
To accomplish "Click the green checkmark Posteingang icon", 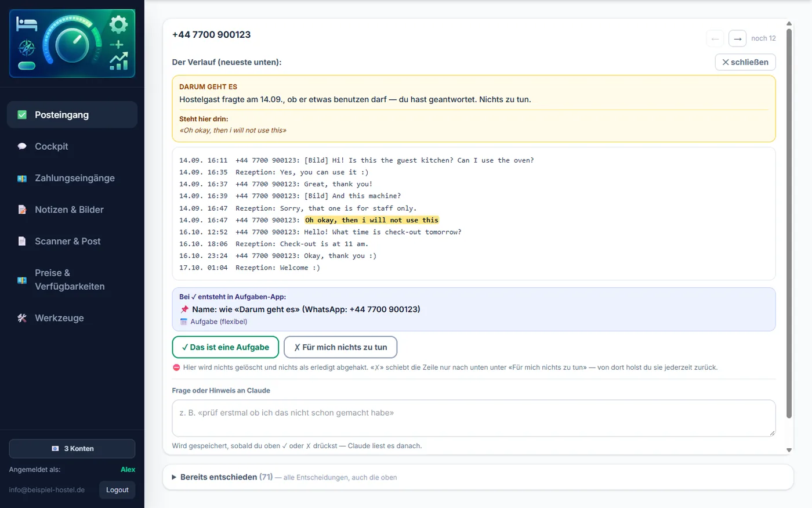I will pos(22,115).
